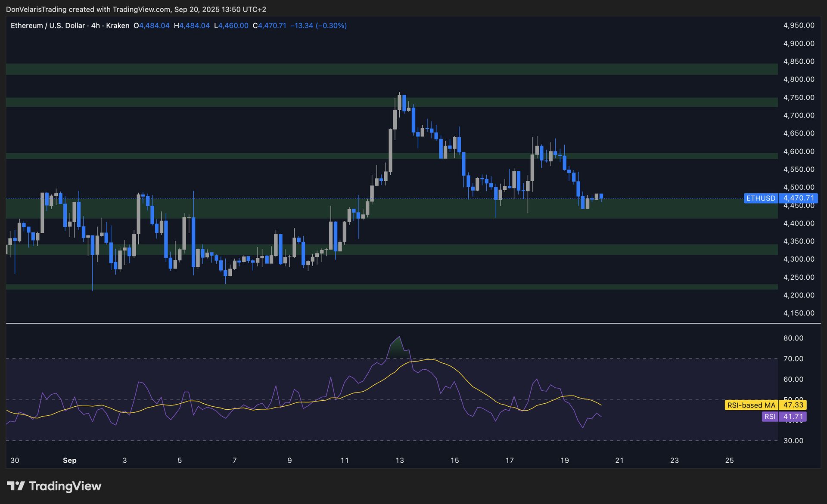Select the purple RSI label
827x504 pixels.
pyautogui.click(x=770, y=417)
